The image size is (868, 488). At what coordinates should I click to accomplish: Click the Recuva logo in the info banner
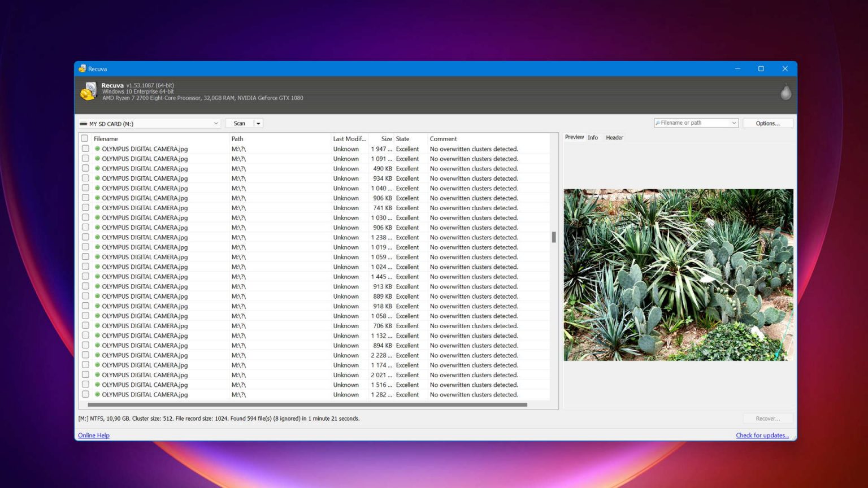pos(89,91)
